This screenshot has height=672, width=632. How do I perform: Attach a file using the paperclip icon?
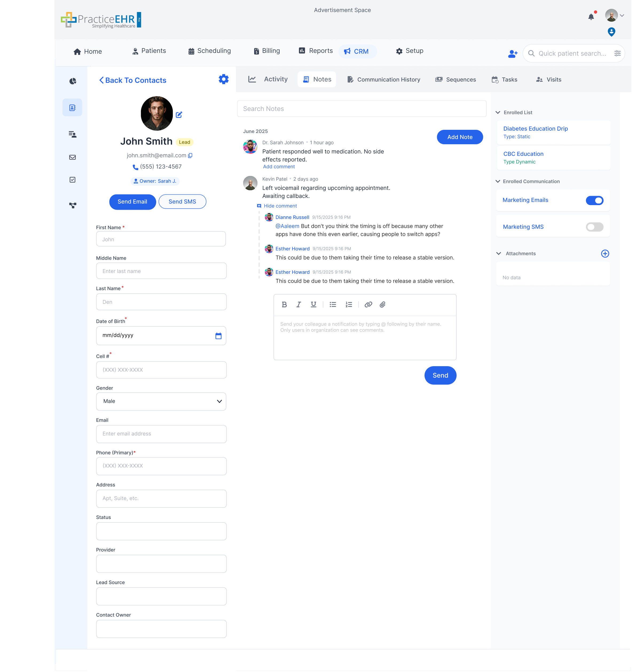point(383,304)
